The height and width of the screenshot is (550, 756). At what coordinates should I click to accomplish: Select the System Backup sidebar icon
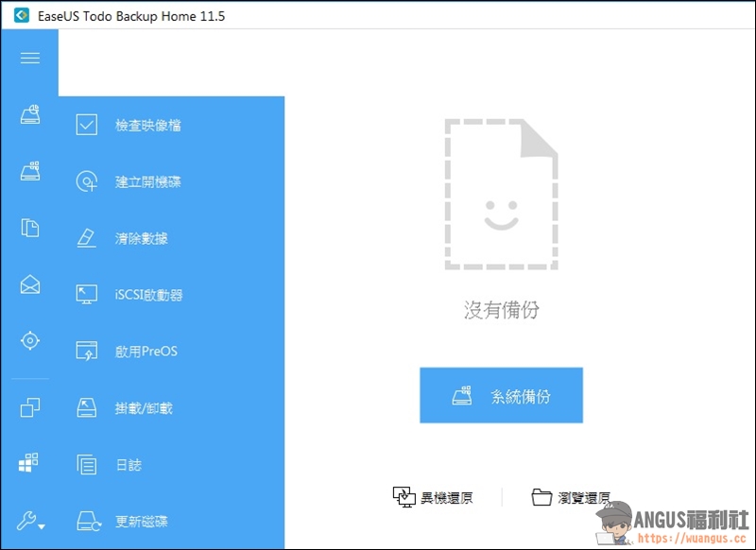(29, 171)
